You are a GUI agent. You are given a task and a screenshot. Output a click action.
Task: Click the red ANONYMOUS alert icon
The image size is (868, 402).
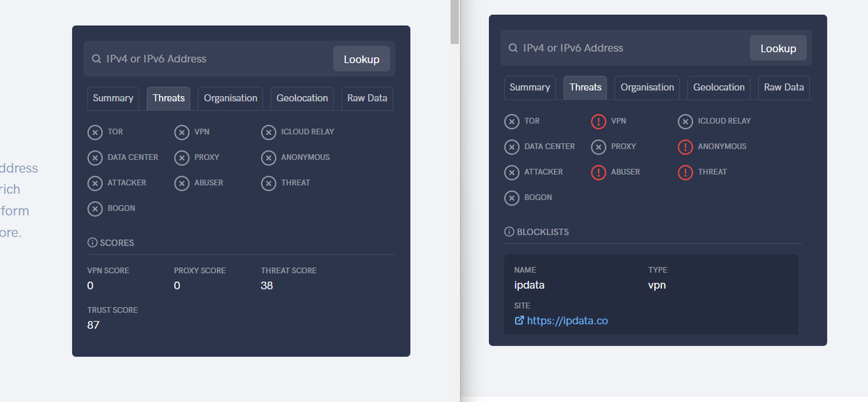point(685,147)
